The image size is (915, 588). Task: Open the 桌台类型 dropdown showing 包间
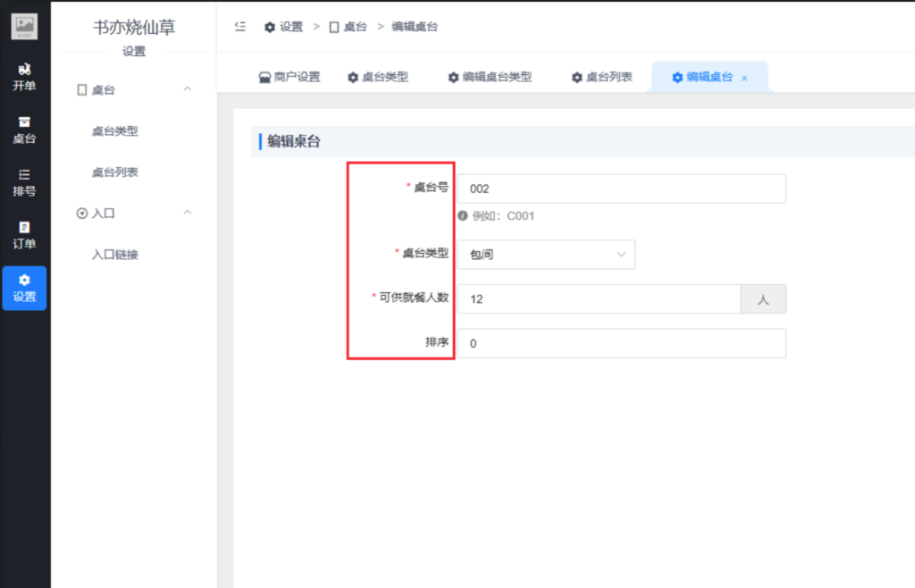click(x=545, y=254)
